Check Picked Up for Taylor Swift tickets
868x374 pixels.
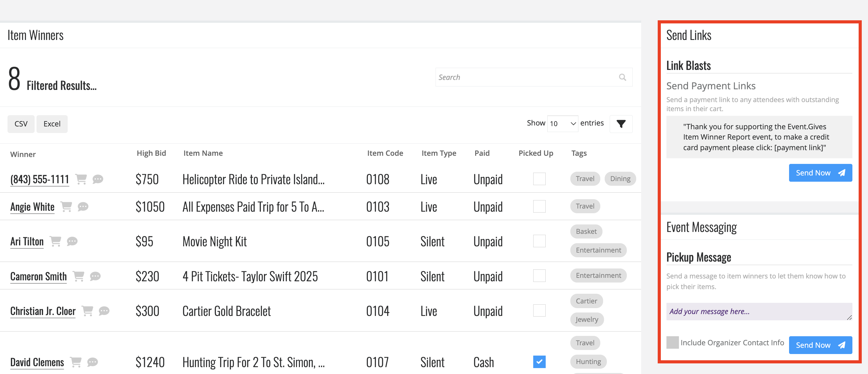[x=539, y=276]
